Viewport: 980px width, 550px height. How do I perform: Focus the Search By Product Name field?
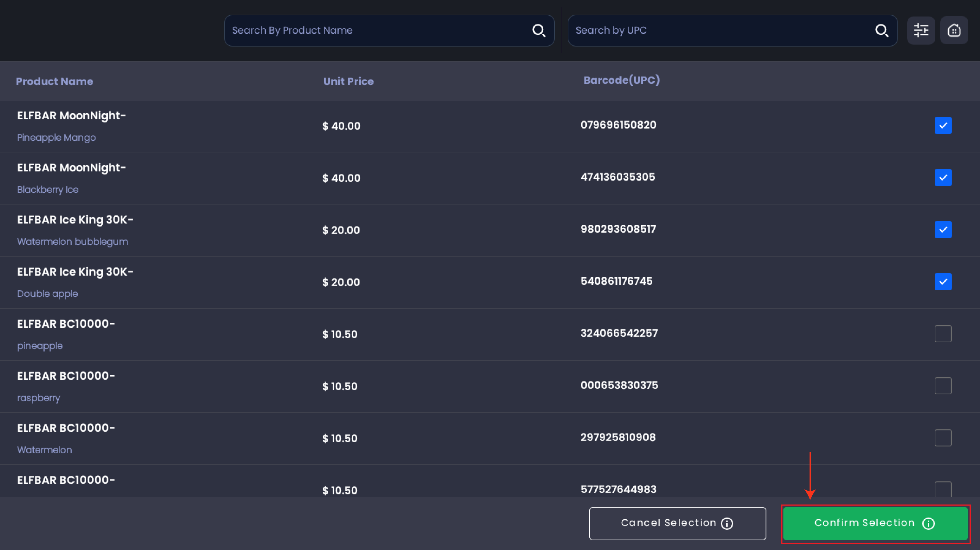(389, 30)
